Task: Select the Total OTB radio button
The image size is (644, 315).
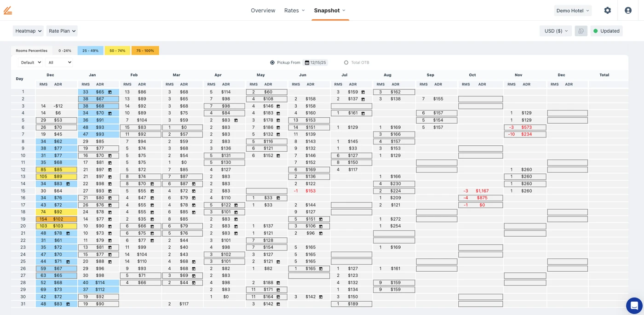Action: click(345, 62)
